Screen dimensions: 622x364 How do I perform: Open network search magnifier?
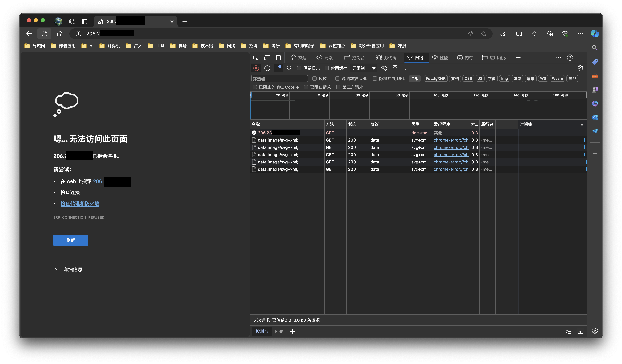pos(289,68)
